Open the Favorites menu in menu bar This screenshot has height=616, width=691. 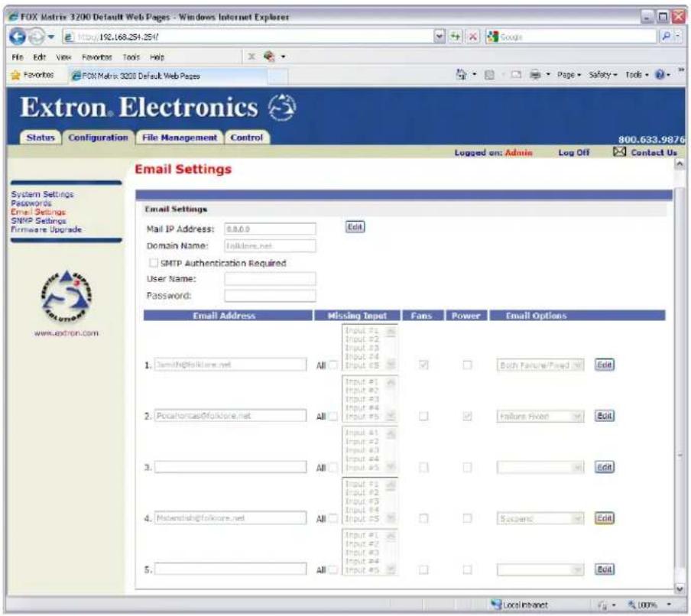pyautogui.click(x=96, y=57)
